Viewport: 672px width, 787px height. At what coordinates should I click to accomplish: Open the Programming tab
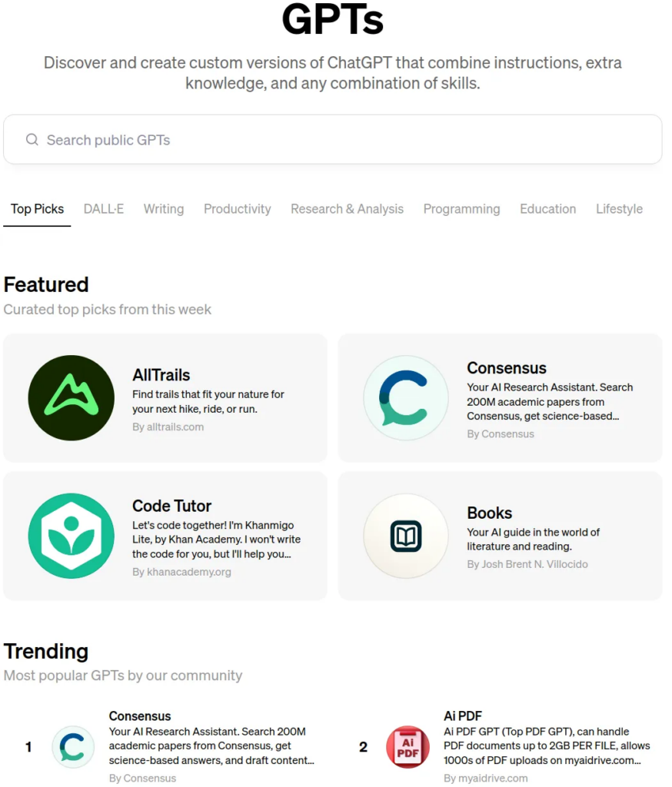click(461, 209)
